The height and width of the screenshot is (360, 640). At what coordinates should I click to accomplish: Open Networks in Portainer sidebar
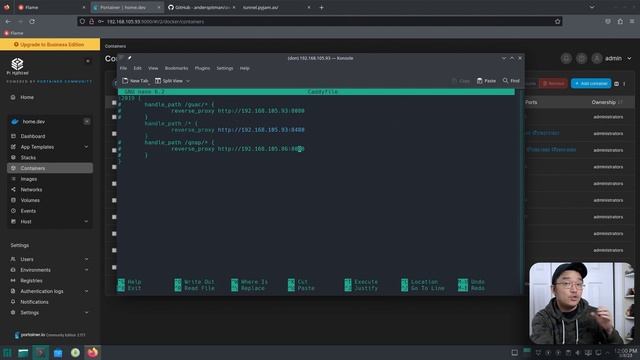(x=31, y=189)
